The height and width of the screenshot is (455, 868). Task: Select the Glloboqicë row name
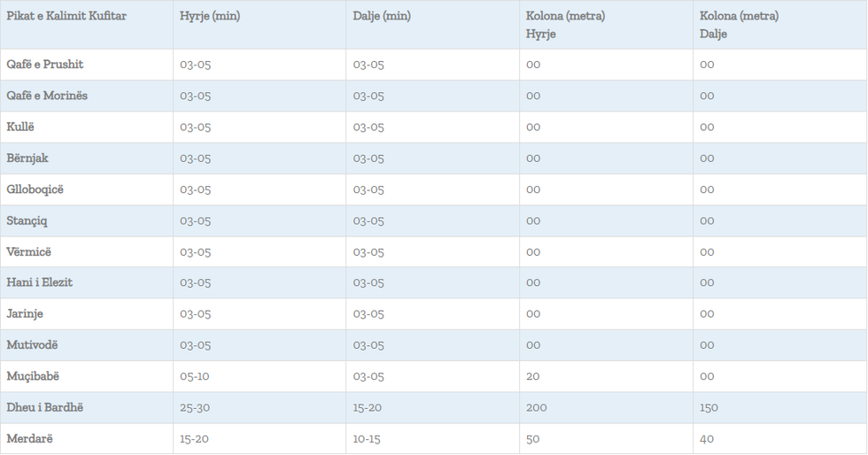point(35,189)
